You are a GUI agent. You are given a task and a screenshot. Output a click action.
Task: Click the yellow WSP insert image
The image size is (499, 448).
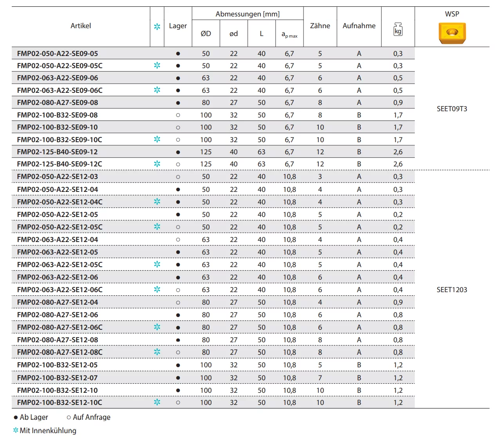(x=452, y=33)
